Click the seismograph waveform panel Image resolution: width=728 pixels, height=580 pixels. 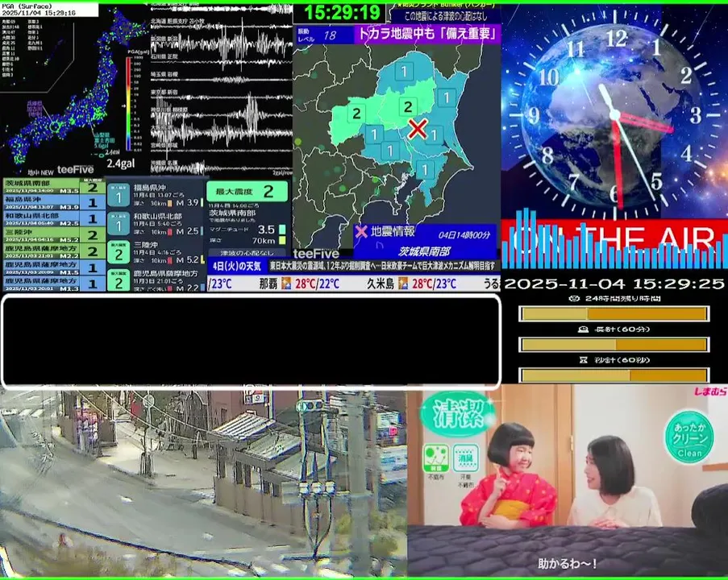(221, 89)
